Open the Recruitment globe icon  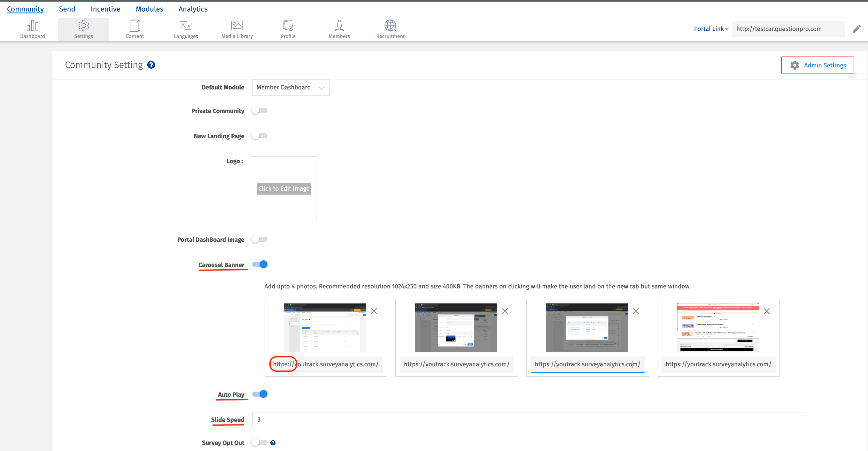tap(390, 26)
